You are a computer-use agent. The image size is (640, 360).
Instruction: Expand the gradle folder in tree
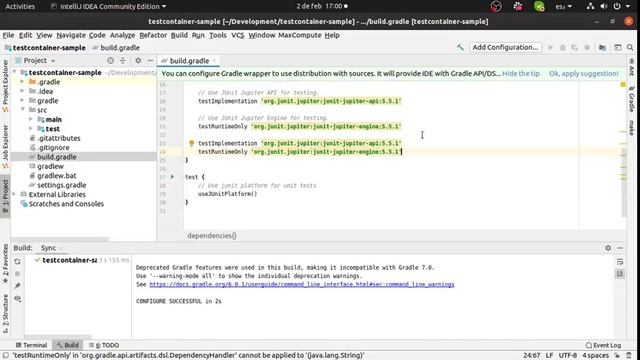(22, 100)
